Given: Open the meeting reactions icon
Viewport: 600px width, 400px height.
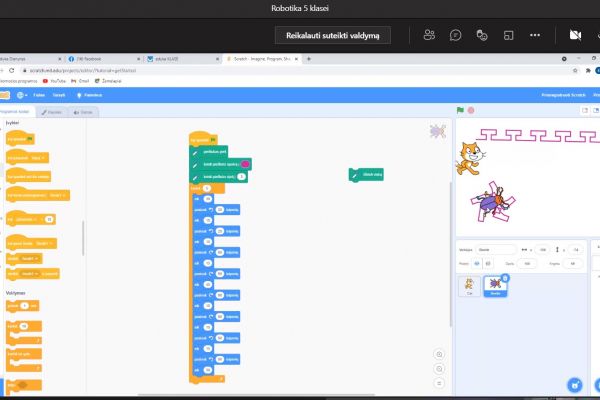Looking at the screenshot, I should point(482,35).
